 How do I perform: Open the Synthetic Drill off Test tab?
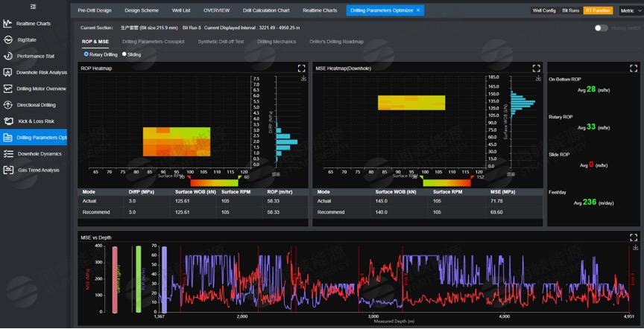pyautogui.click(x=221, y=42)
